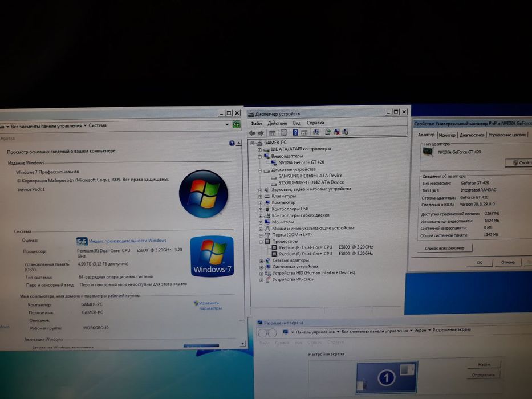The image size is (532, 399).
Task: Open the Индекс производительности Windows link
Action: [128, 241]
